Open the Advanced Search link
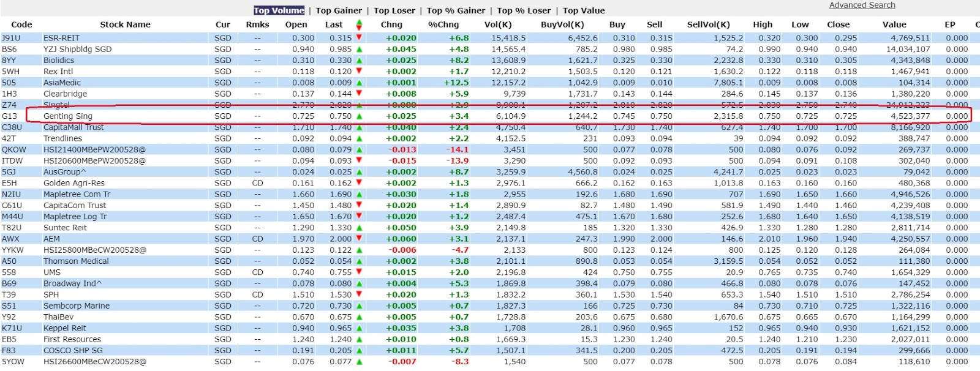 [x=862, y=5]
